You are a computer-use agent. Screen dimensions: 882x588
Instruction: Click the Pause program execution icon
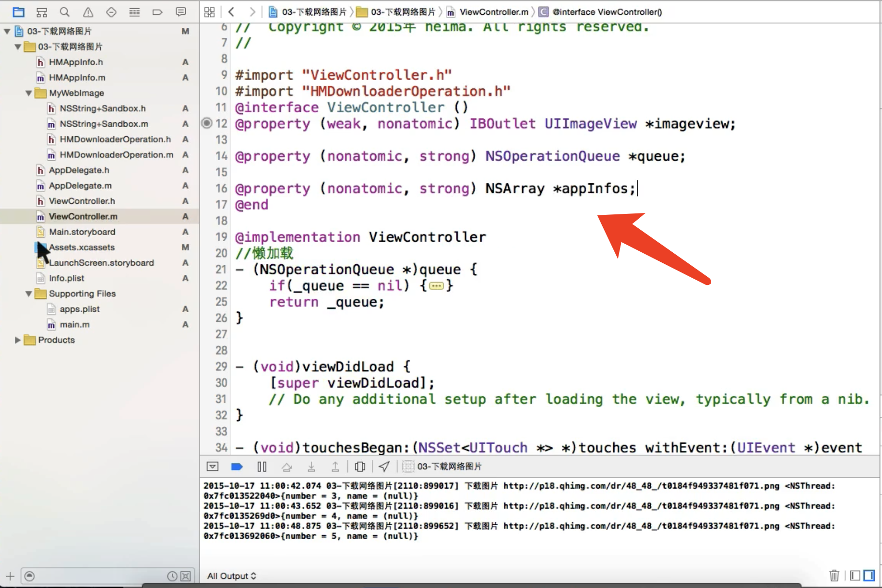[262, 467]
